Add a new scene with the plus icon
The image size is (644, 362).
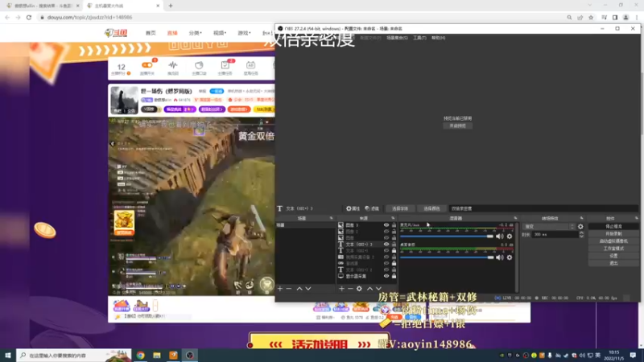click(280, 289)
